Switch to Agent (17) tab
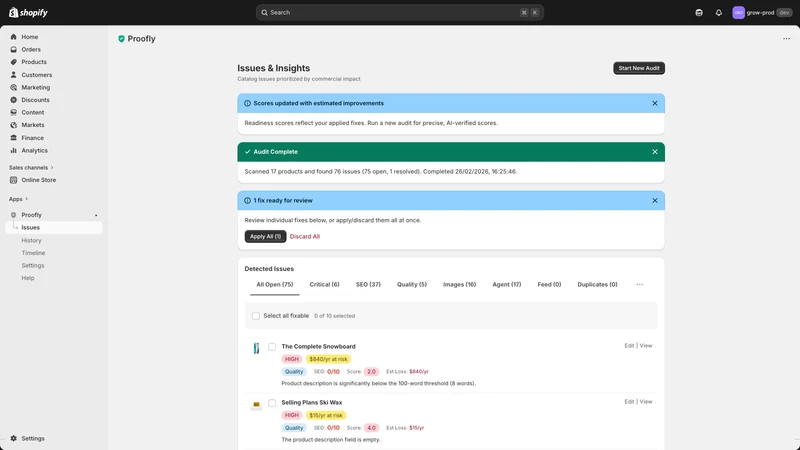The height and width of the screenshot is (450, 800). click(x=507, y=285)
